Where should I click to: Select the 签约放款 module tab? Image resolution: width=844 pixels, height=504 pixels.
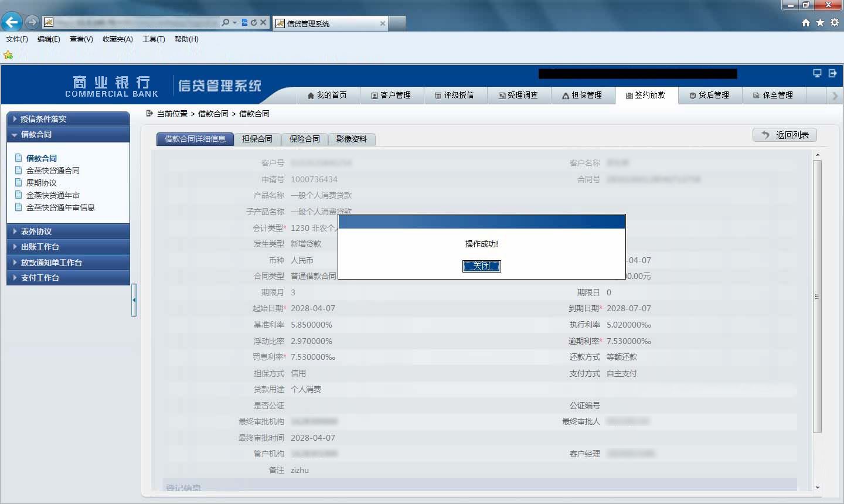click(x=646, y=96)
